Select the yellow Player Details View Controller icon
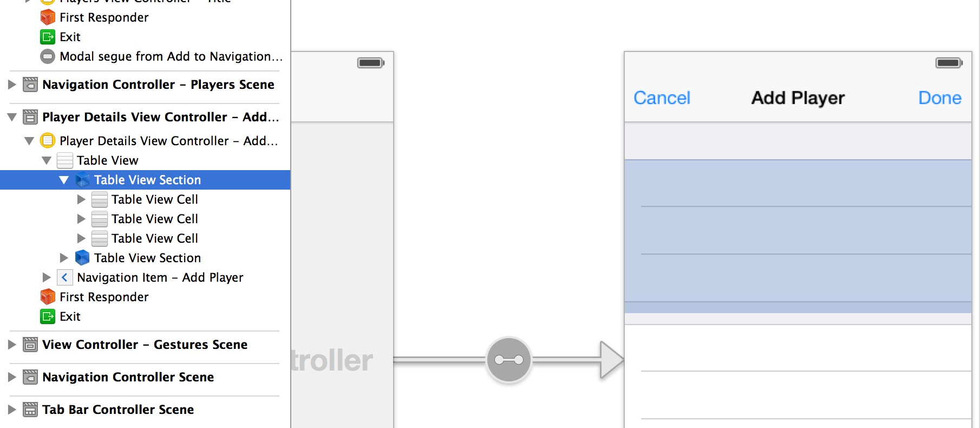The height and width of the screenshot is (428, 980). coord(48,141)
